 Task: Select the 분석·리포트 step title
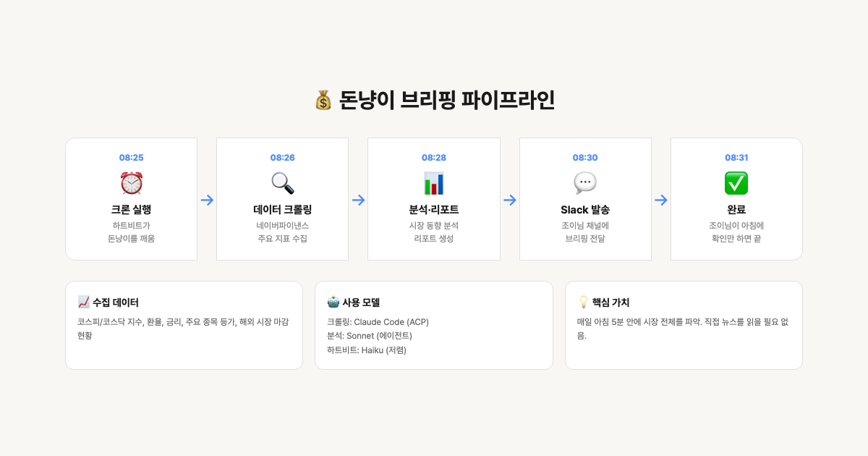click(x=433, y=210)
